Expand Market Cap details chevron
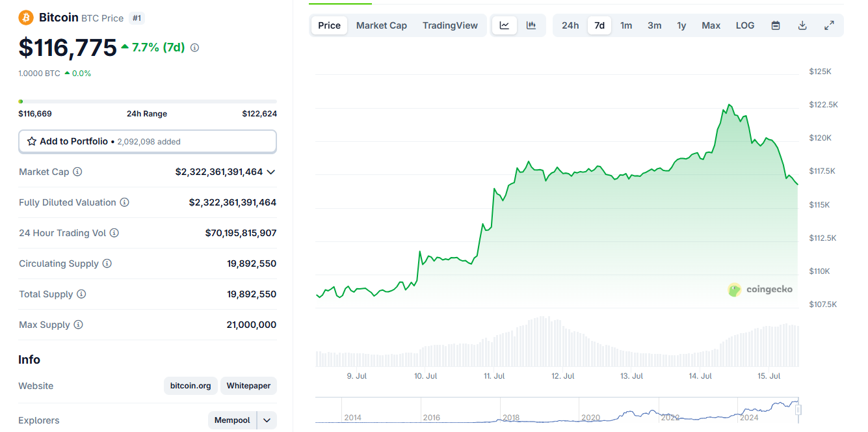The image size is (868, 432). 271,172
